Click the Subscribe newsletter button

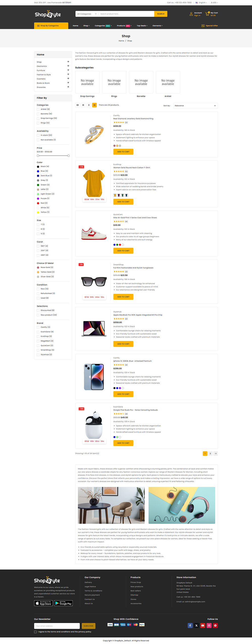(x=88, y=626)
